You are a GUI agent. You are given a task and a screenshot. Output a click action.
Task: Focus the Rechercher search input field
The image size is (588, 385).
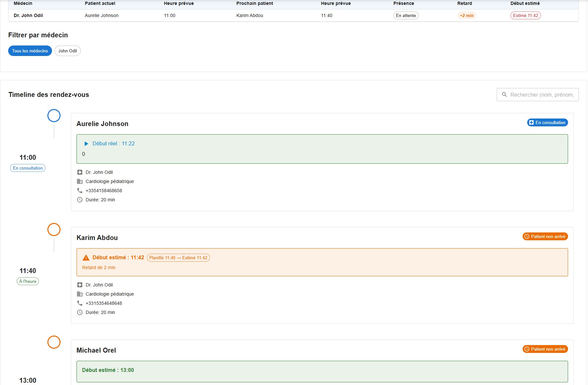coord(542,95)
